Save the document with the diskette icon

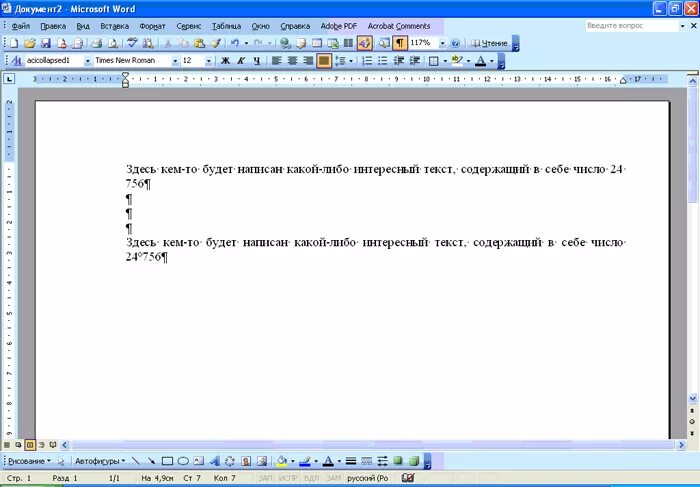coord(46,43)
